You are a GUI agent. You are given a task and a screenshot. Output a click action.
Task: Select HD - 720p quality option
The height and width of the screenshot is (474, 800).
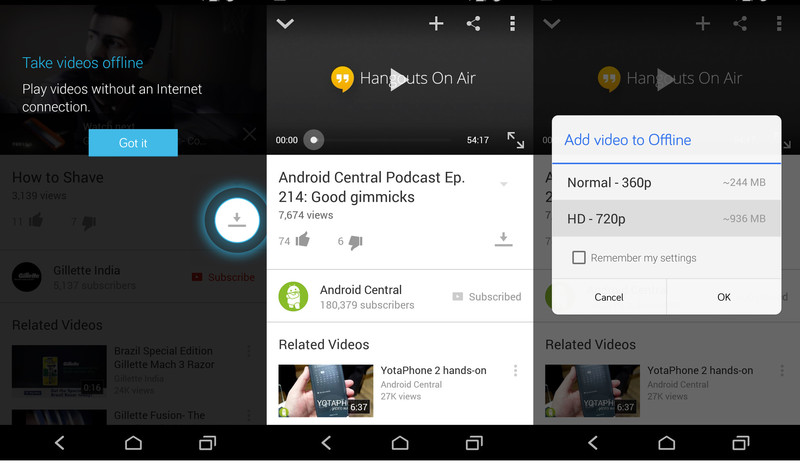(x=666, y=218)
